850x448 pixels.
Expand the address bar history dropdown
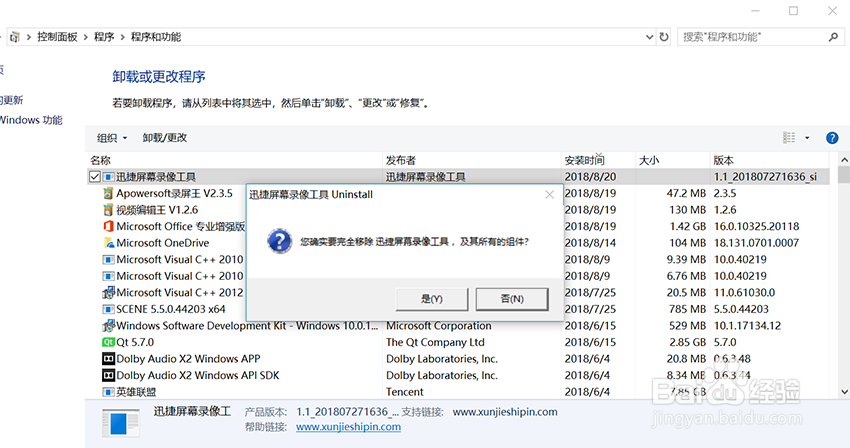pyautogui.click(x=649, y=37)
